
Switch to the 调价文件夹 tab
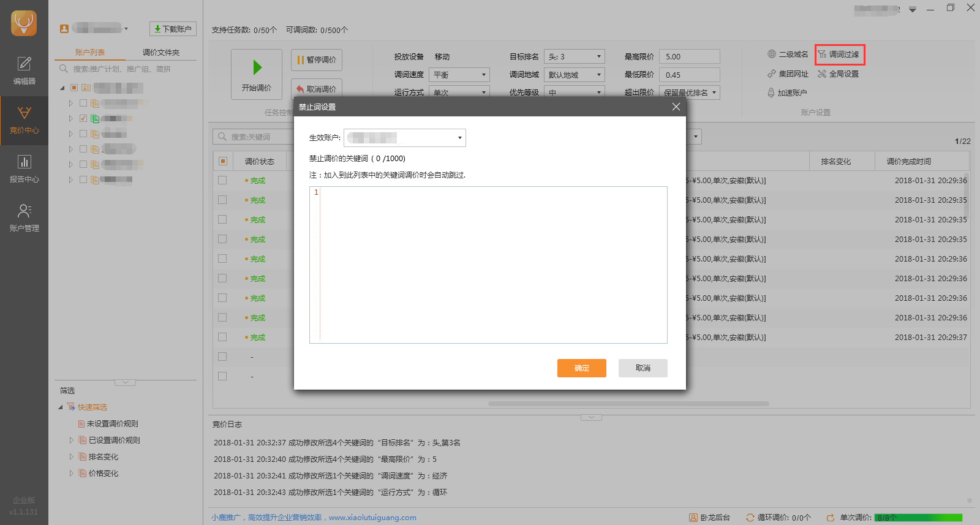click(161, 53)
